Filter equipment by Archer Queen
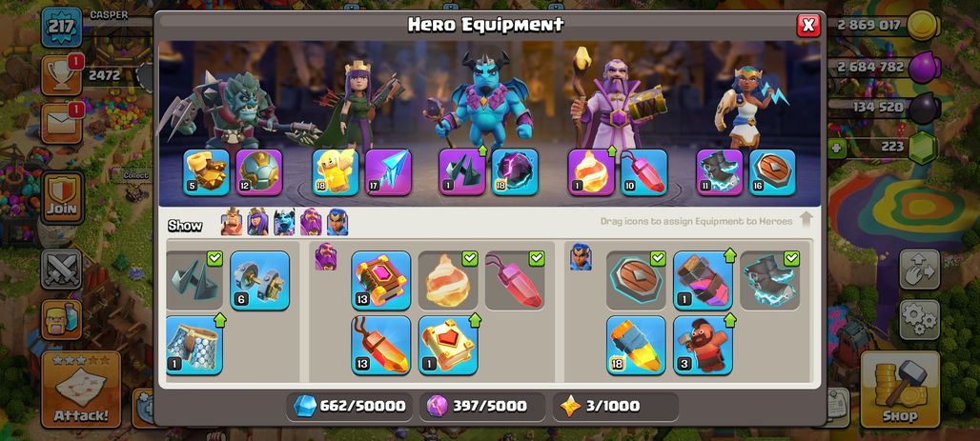The width and height of the screenshot is (980, 441). coord(257,222)
